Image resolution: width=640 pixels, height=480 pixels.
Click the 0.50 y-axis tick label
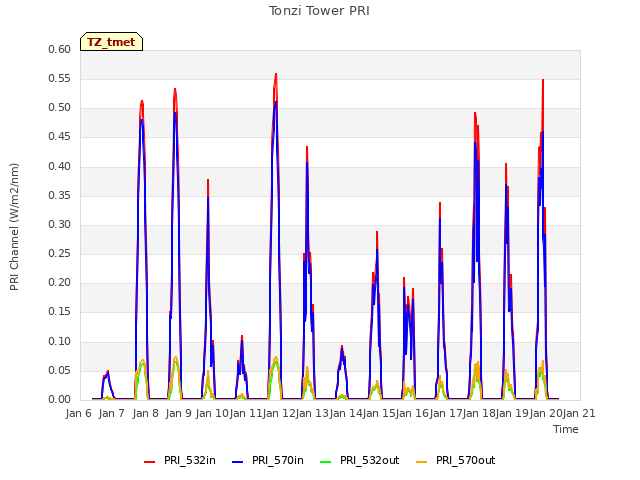point(60,108)
